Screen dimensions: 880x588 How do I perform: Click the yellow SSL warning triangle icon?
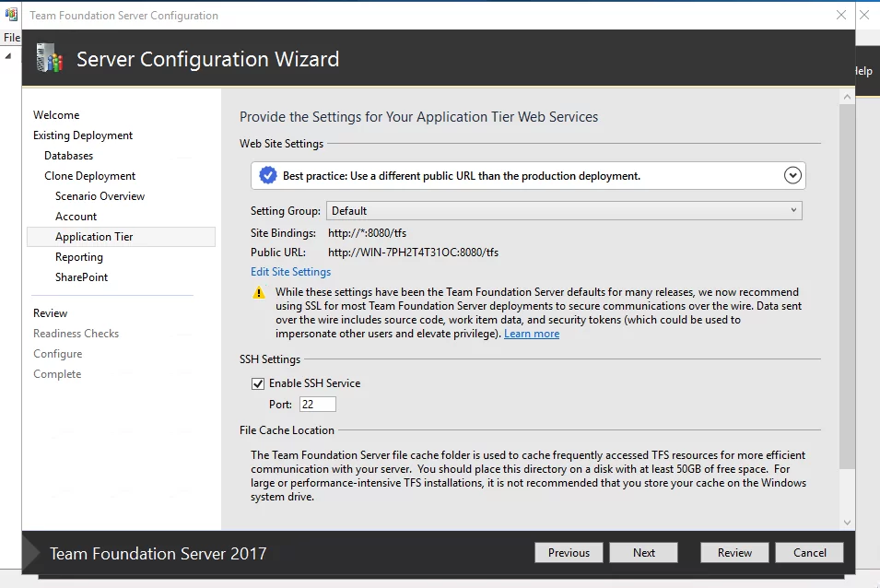259,292
